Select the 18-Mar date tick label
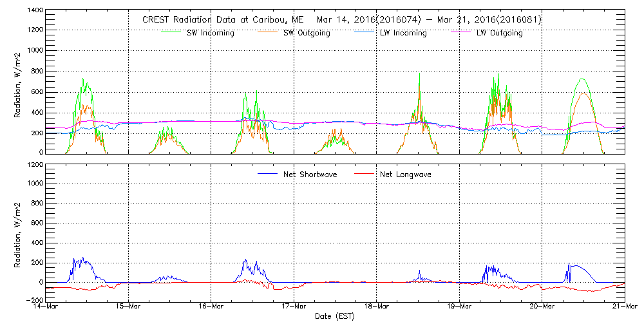The image size is (644, 322). [377, 307]
